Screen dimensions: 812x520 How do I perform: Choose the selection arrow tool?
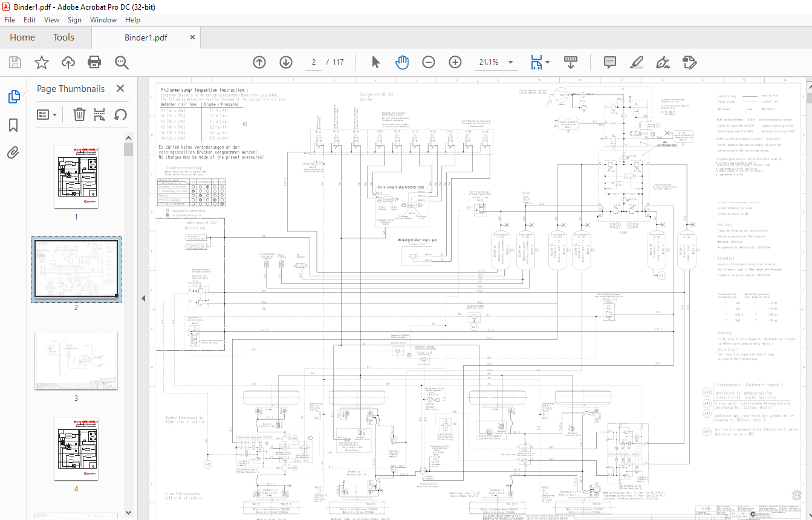coord(375,62)
